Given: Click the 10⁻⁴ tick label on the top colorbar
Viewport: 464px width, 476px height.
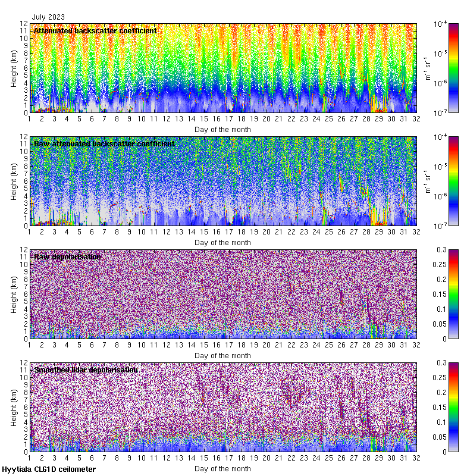Looking at the screenshot, I should 440,24.
